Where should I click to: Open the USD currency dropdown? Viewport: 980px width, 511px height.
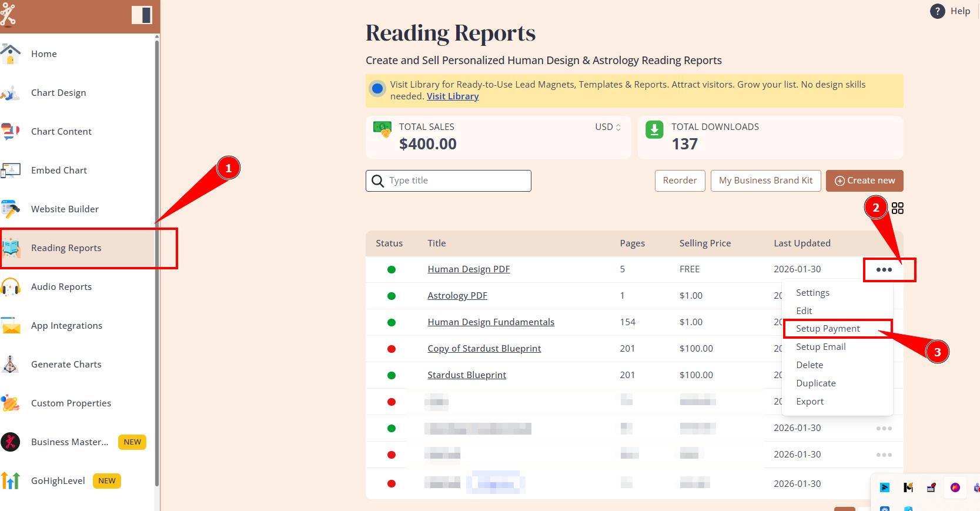[x=608, y=127]
